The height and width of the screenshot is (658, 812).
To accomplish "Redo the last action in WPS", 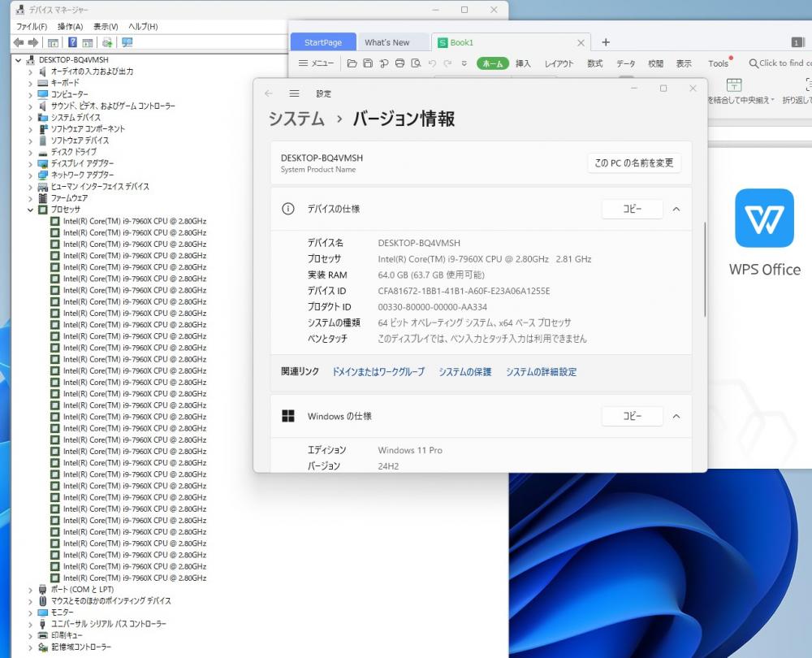I will [448, 63].
